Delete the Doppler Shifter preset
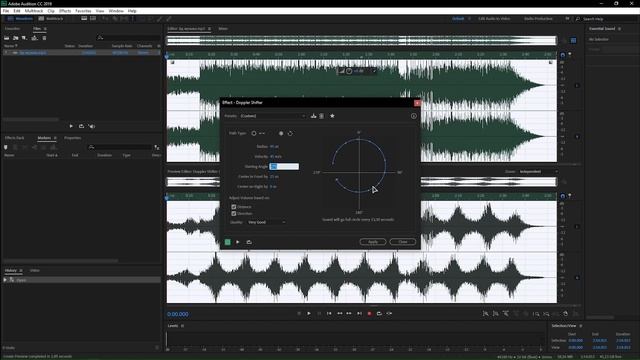Viewport: 640px width, 360px height. coord(322,116)
